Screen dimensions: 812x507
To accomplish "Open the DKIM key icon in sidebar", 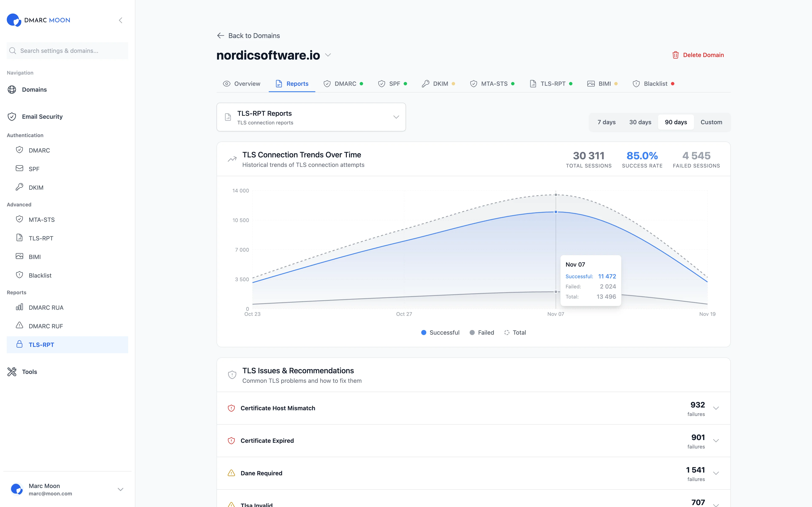I will (x=19, y=187).
